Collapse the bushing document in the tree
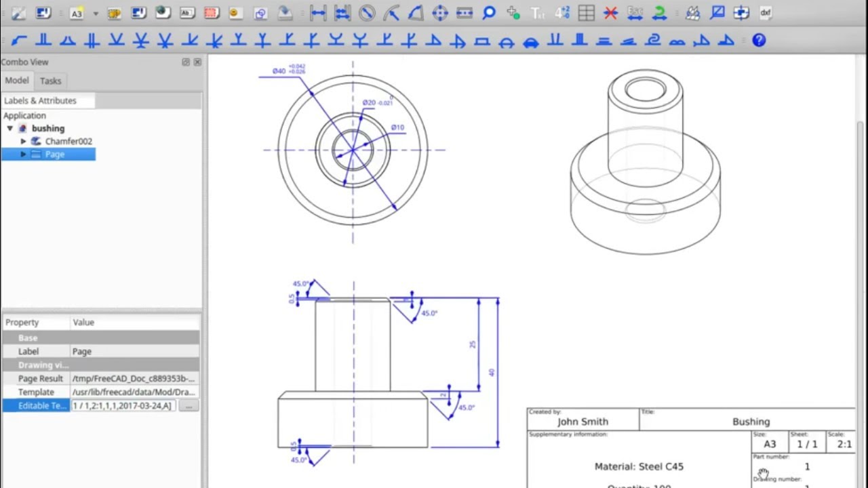Viewport: 868px width, 488px height. [9, 128]
